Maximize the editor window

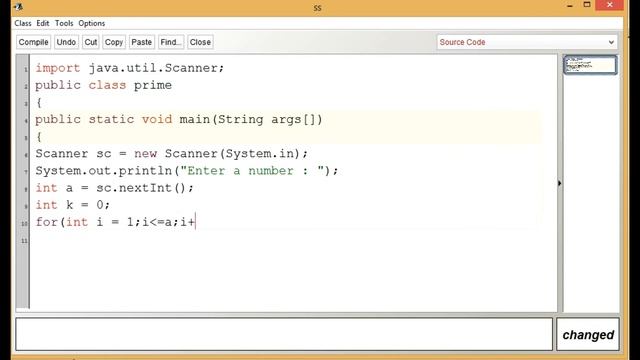[x=587, y=5]
